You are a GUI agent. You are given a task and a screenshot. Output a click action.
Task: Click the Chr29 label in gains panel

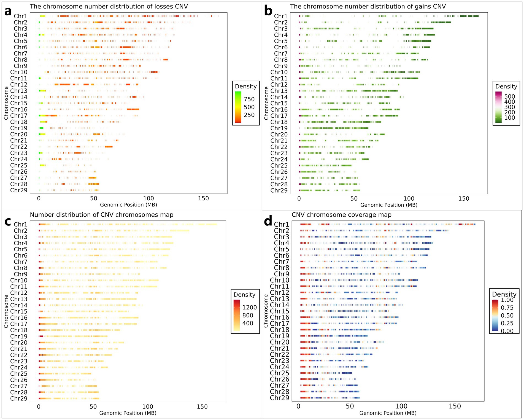click(x=279, y=190)
